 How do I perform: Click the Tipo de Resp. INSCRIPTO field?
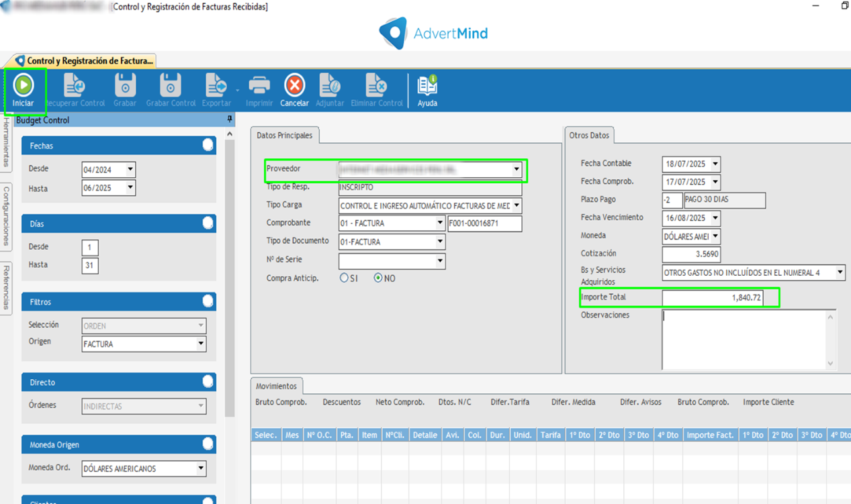[430, 187]
